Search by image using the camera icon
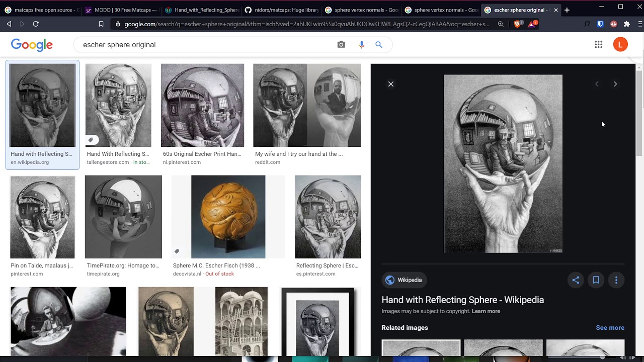This screenshot has width=644, height=362. pyautogui.click(x=341, y=45)
